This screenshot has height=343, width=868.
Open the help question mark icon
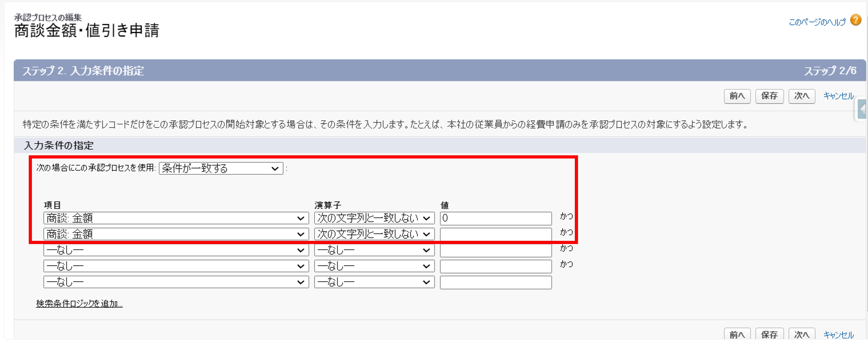tap(855, 20)
